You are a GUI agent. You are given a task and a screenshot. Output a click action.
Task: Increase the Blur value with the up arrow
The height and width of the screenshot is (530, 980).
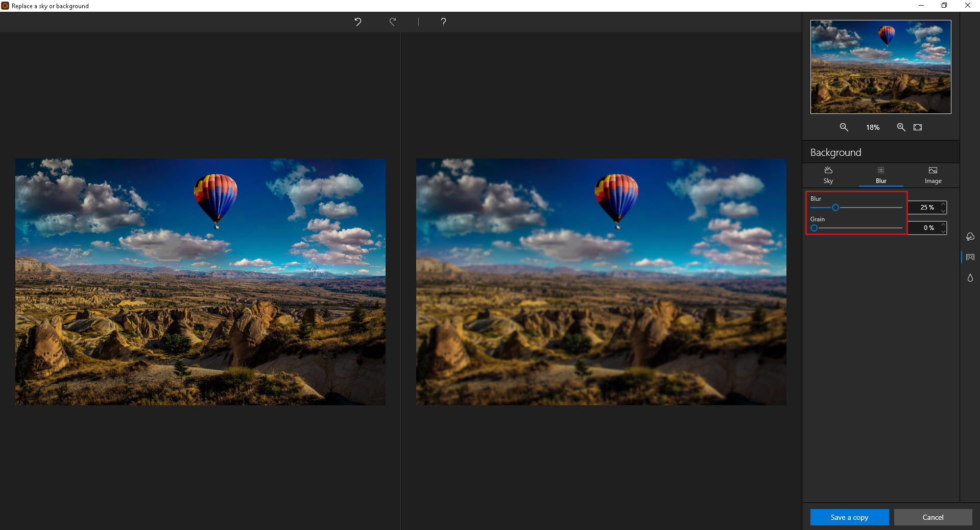point(943,204)
